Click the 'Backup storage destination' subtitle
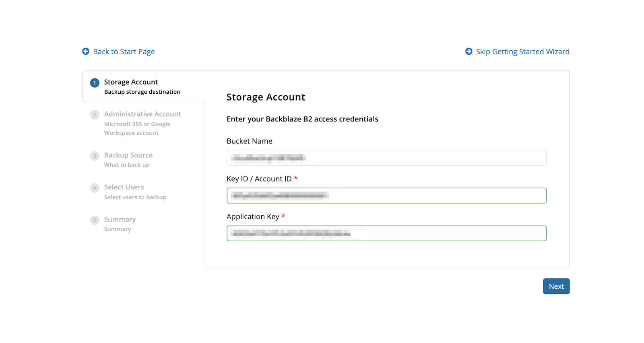 pos(142,92)
